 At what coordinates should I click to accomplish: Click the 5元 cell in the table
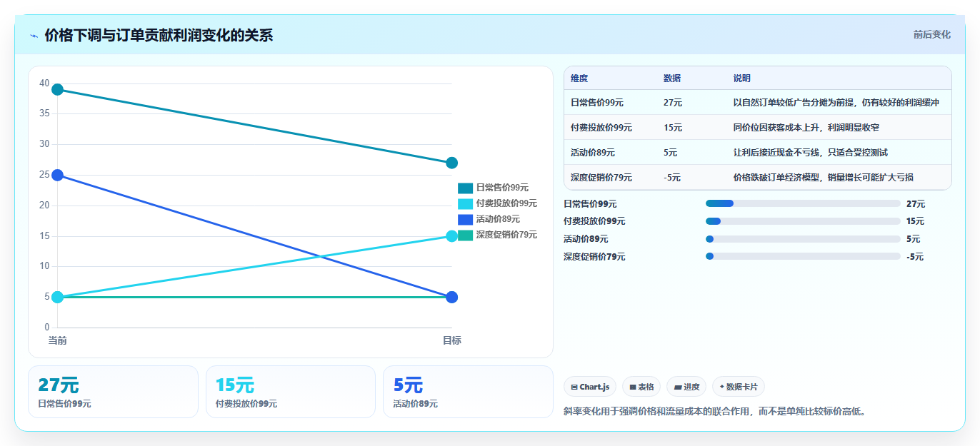pyautogui.click(x=671, y=153)
